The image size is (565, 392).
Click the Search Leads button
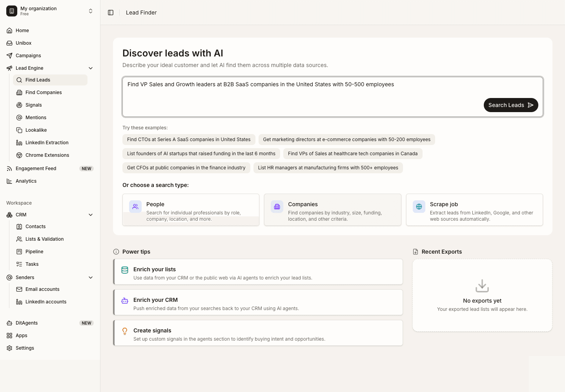[511, 105]
